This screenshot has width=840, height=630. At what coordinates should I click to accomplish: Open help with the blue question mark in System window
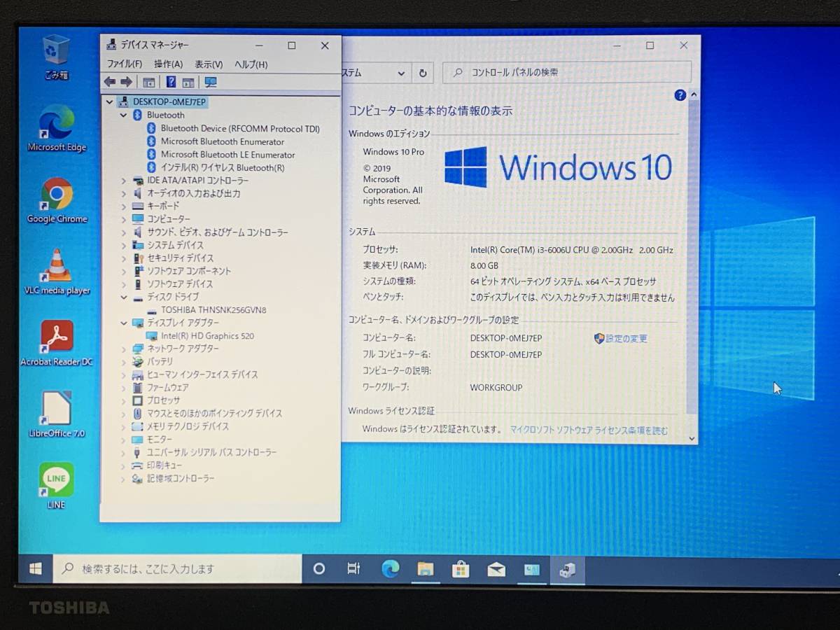(680, 95)
